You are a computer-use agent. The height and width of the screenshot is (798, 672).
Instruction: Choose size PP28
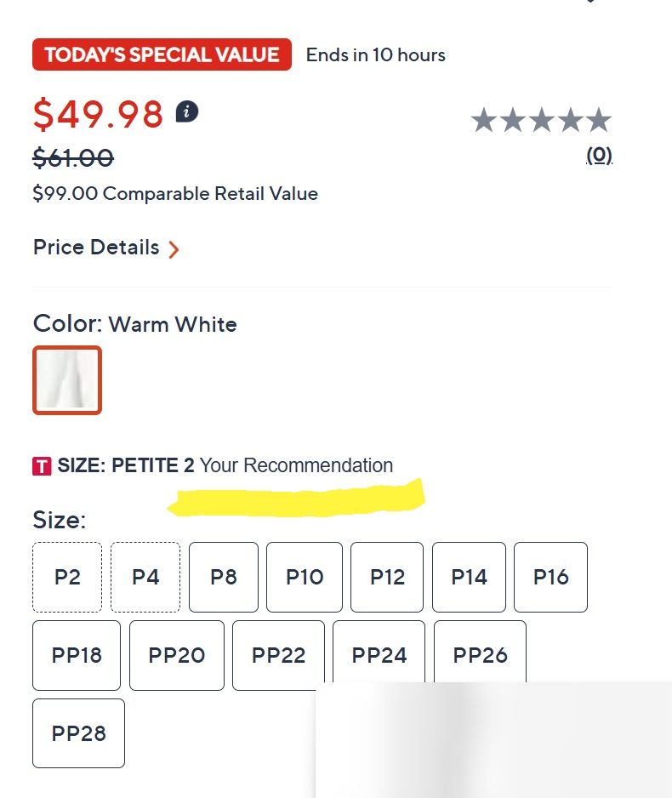(x=78, y=733)
